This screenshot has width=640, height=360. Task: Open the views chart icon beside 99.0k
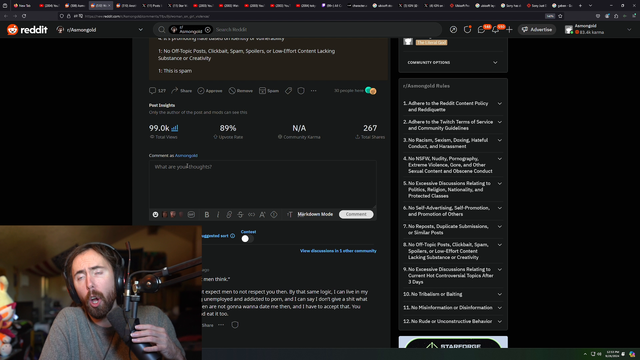click(x=175, y=128)
